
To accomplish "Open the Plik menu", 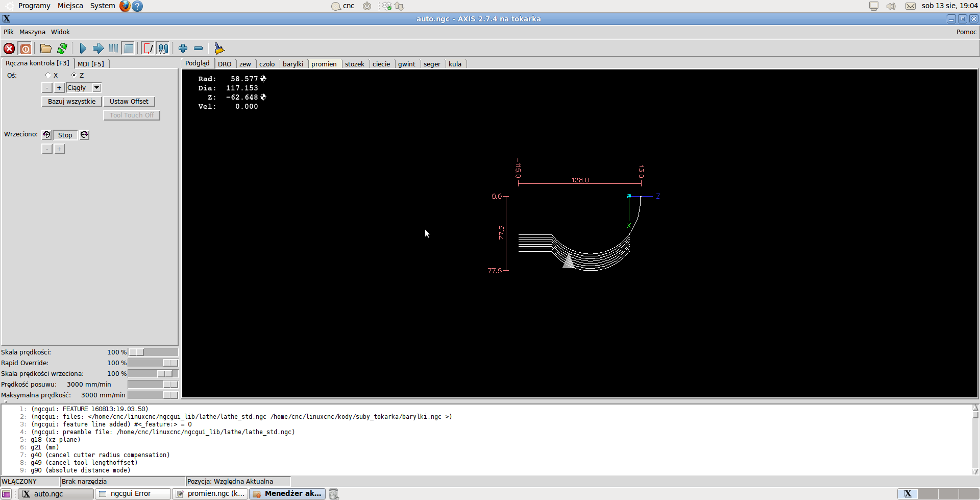I will coord(9,32).
